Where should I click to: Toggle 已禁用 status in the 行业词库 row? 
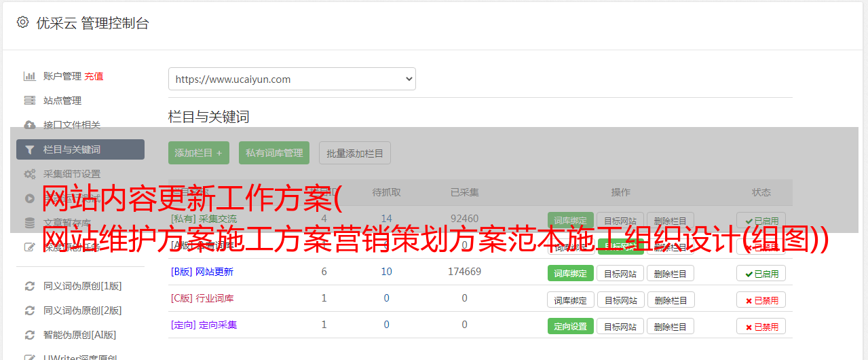[761, 300]
